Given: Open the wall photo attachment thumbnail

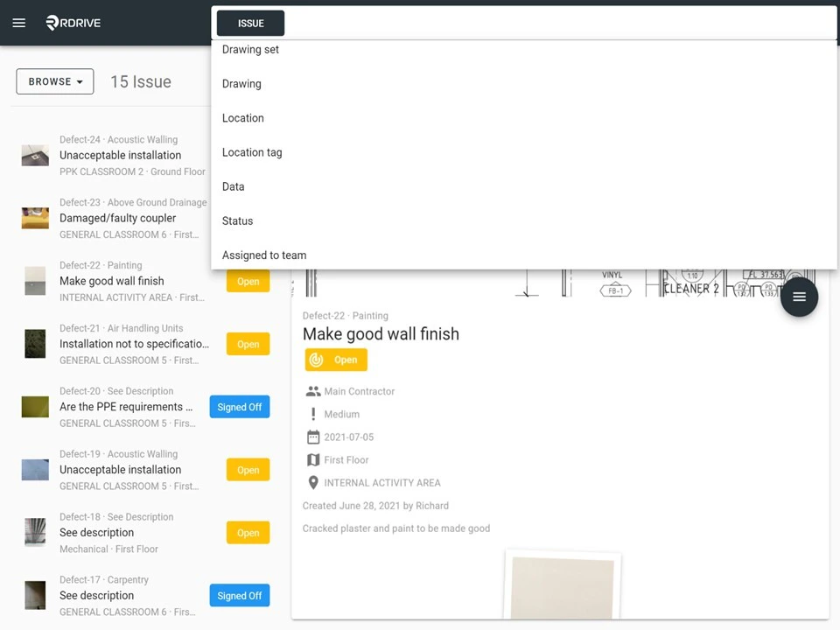Looking at the screenshot, I should coord(562,586).
